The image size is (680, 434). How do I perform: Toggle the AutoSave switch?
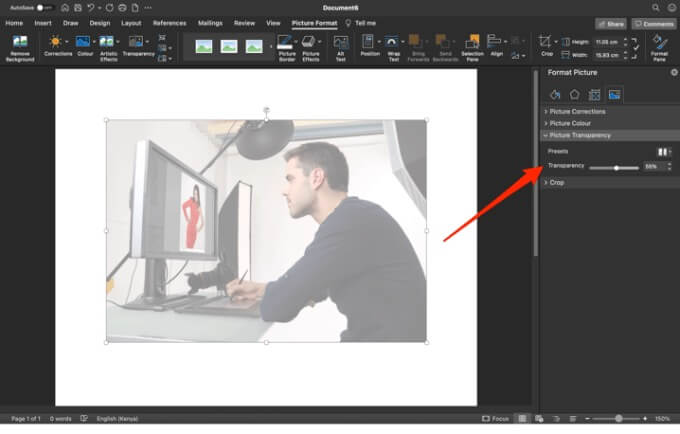(x=44, y=8)
